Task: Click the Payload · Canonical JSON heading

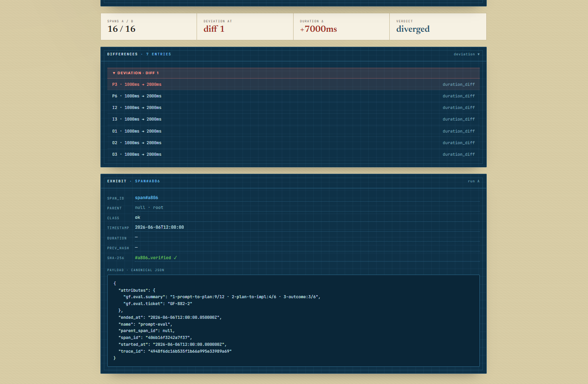Action: click(136, 270)
